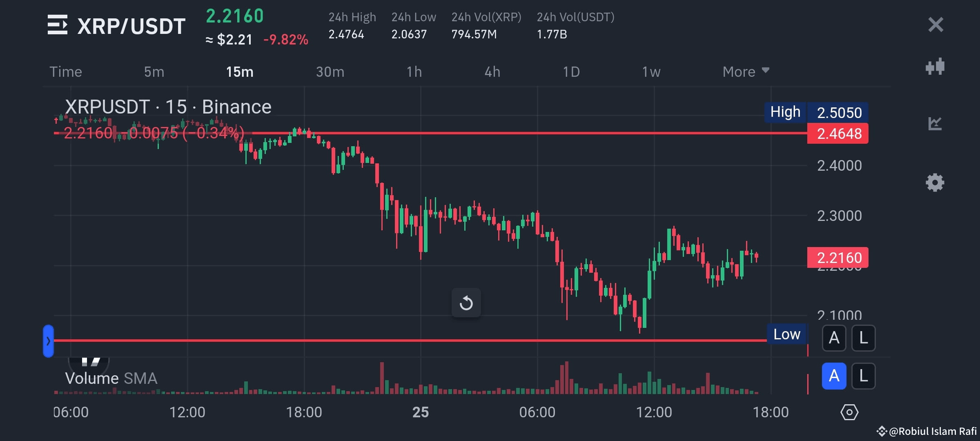Select the 5m interval tab
The image size is (980, 441).
point(154,71)
